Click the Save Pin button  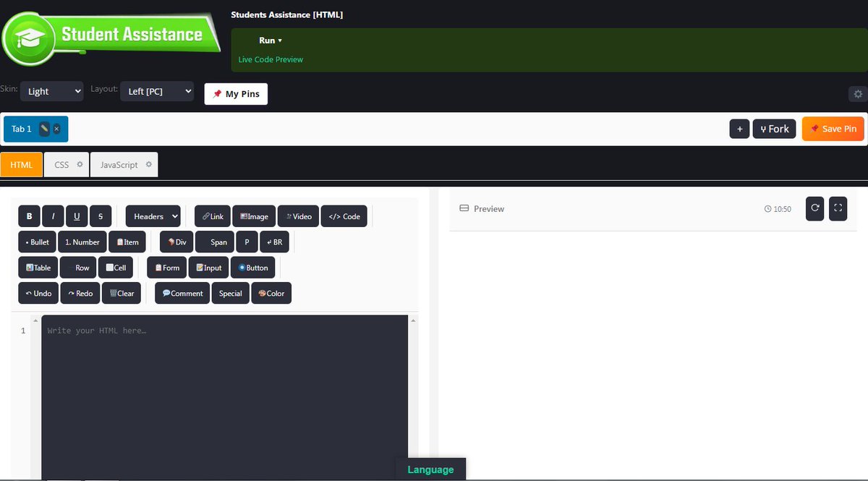pyautogui.click(x=833, y=129)
